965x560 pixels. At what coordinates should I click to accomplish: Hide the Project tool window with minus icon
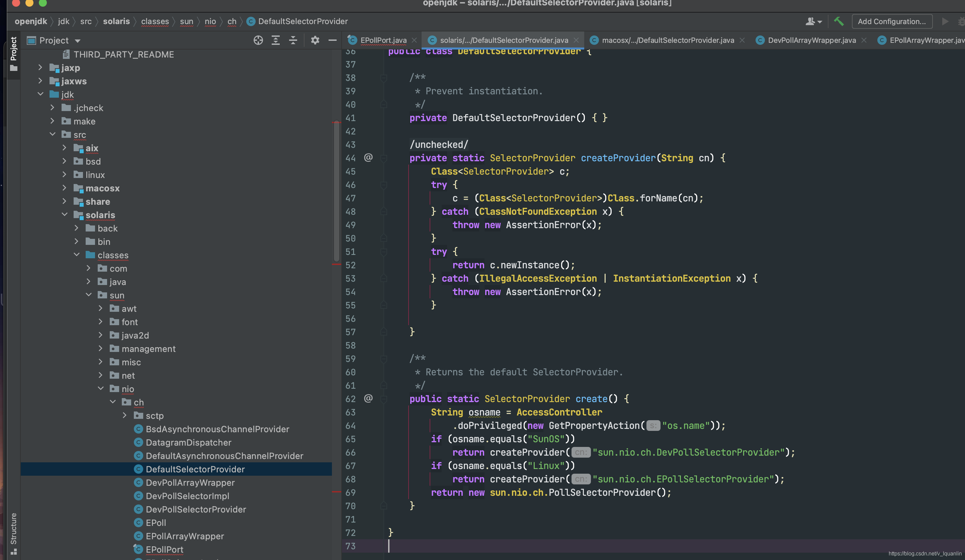pyautogui.click(x=332, y=40)
